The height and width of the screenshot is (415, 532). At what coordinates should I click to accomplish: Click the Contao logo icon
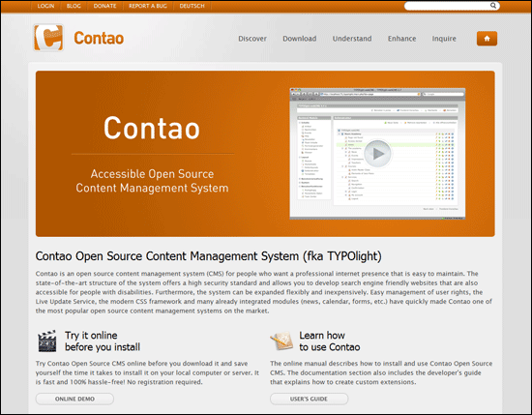click(x=48, y=38)
